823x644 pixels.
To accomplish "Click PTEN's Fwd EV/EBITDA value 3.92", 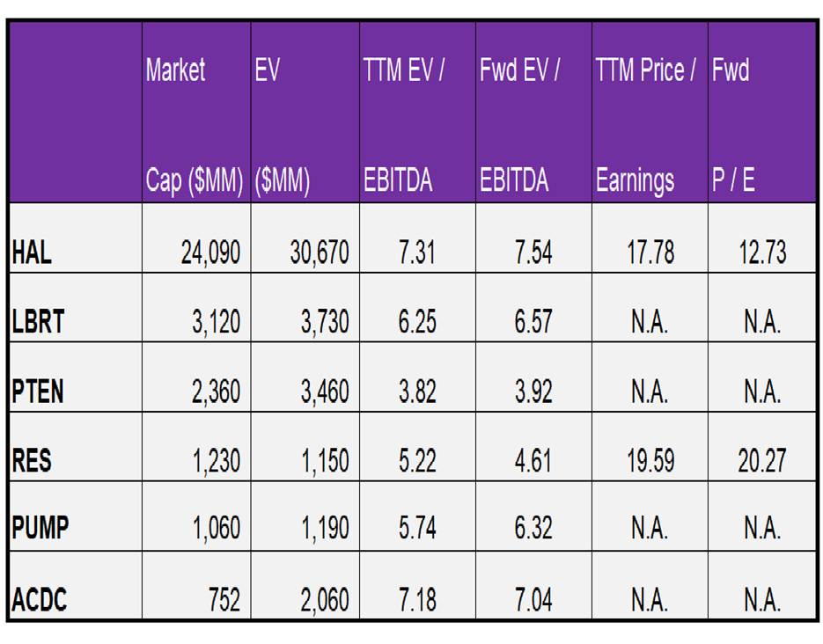I will (533, 391).
